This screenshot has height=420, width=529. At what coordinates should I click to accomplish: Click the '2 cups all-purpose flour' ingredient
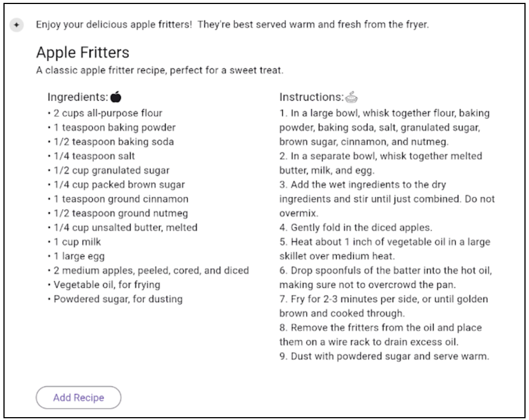coord(108,113)
